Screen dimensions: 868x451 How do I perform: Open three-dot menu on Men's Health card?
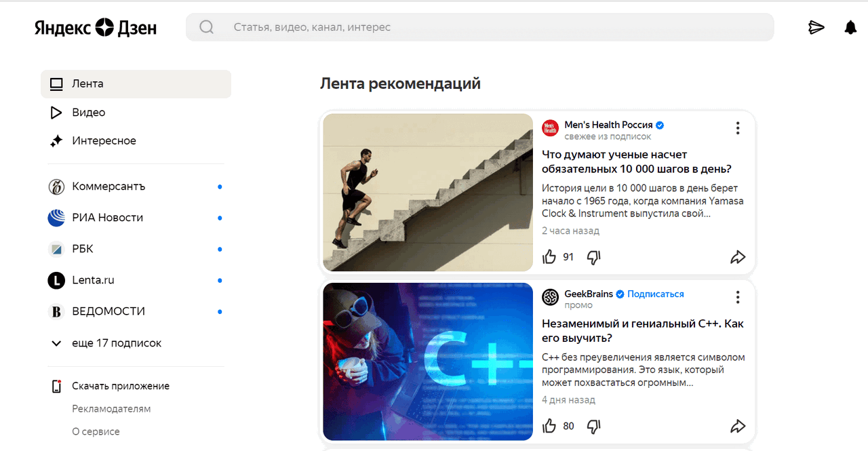click(738, 128)
